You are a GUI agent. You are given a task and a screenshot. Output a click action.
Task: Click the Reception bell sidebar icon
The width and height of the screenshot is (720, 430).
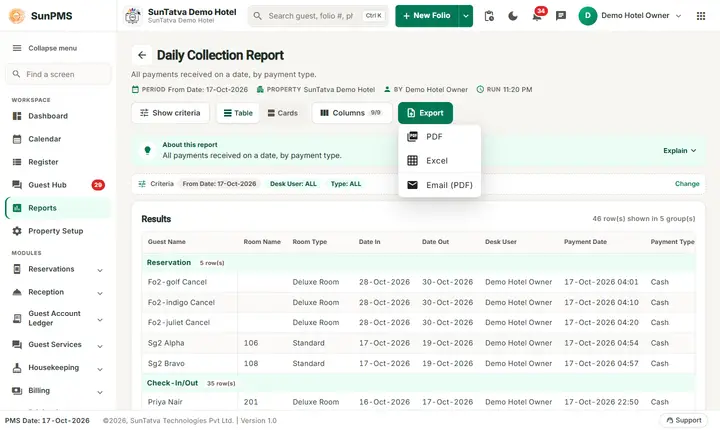(x=17, y=292)
